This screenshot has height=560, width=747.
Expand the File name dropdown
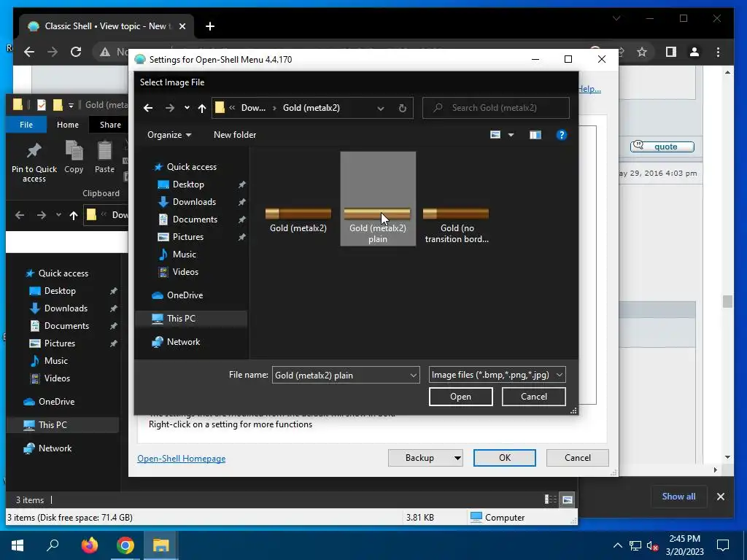(x=413, y=376)
